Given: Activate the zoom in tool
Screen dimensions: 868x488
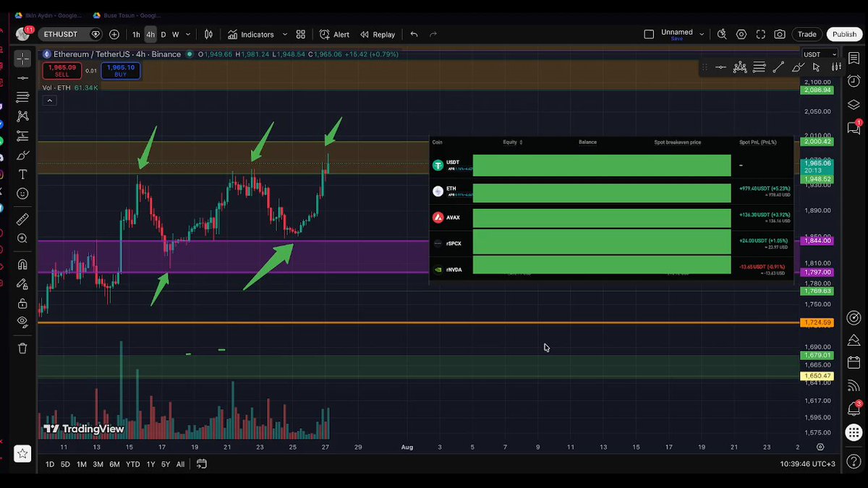Looking at the screenshot, I should (22, 238).
